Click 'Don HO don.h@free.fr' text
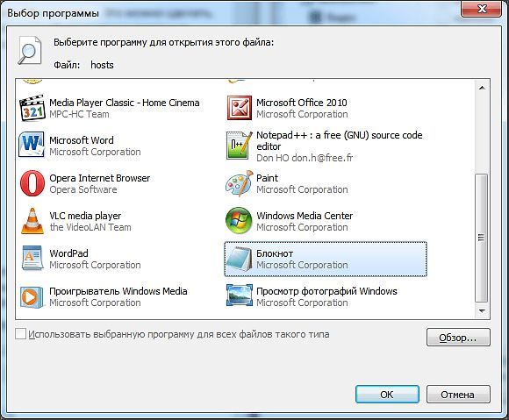This screenshot has width=509, height=420. pyautogui.click(x=305, y=158)
